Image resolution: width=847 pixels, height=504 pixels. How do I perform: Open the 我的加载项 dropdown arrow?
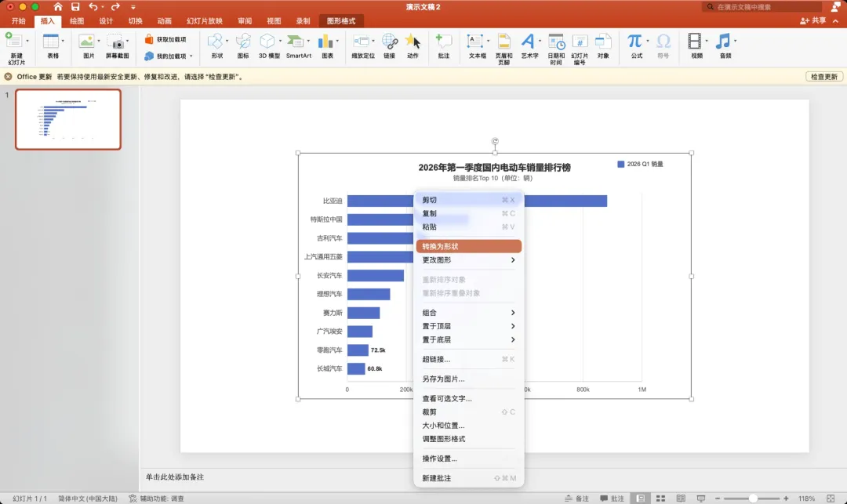pos(191,56)
